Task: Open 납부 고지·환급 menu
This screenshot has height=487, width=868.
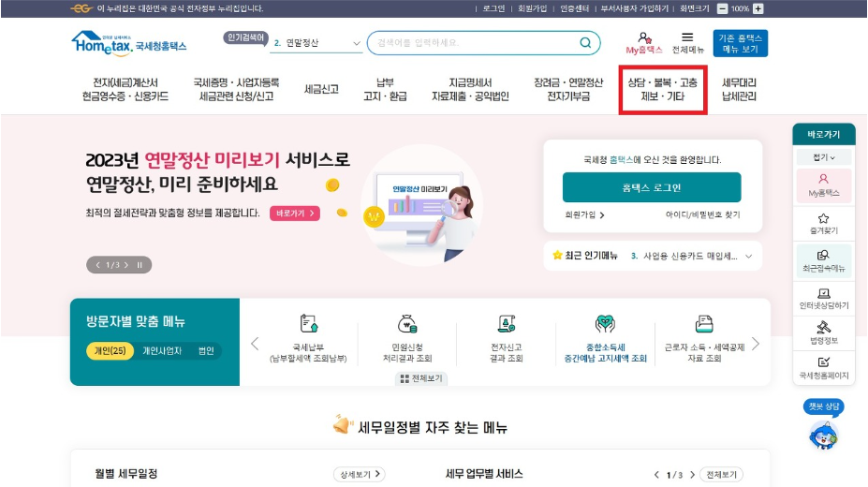Action: (385, 90)
